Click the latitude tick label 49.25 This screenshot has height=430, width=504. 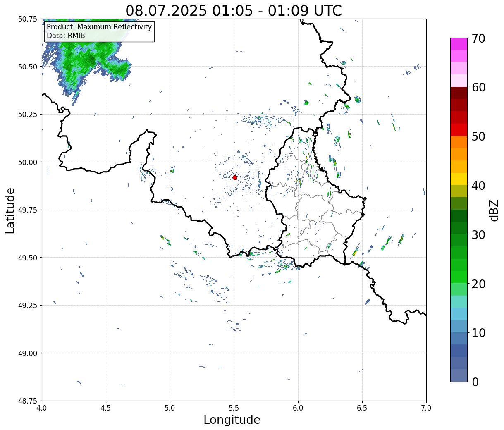(28, 306)
